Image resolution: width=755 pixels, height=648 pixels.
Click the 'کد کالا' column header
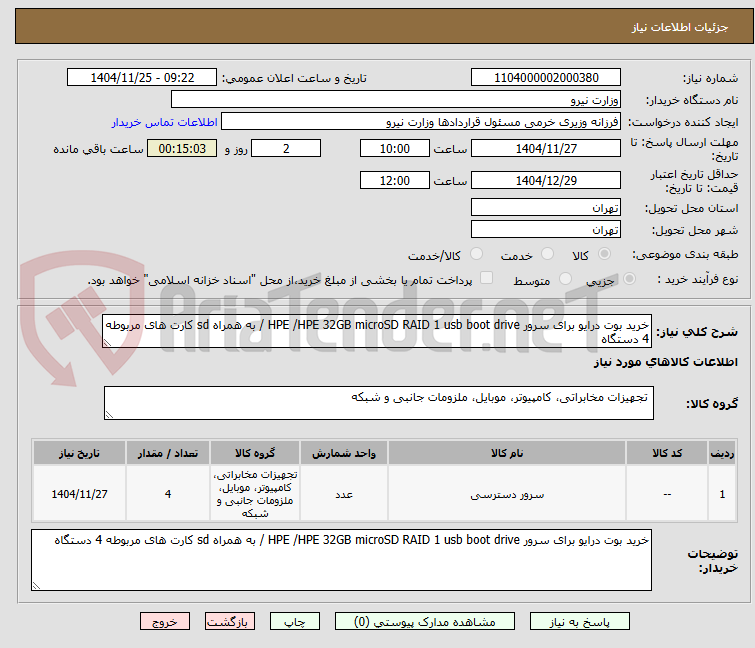click(x=667, y=453)
